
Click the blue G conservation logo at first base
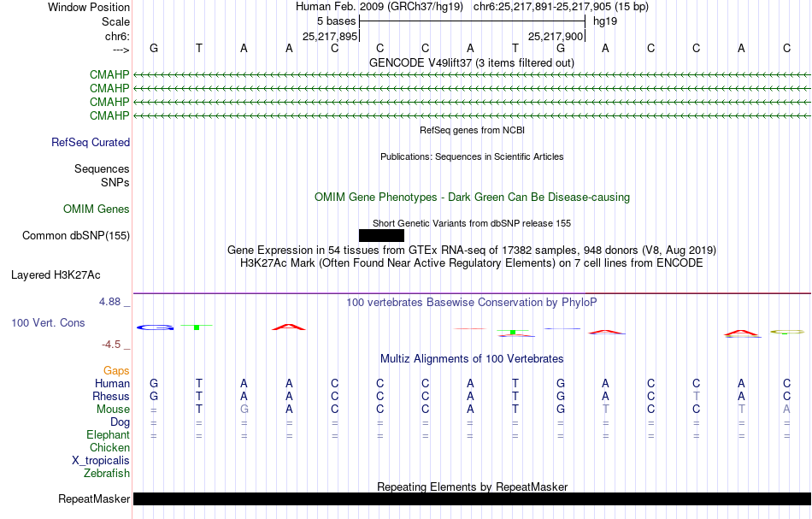point(155,327)
